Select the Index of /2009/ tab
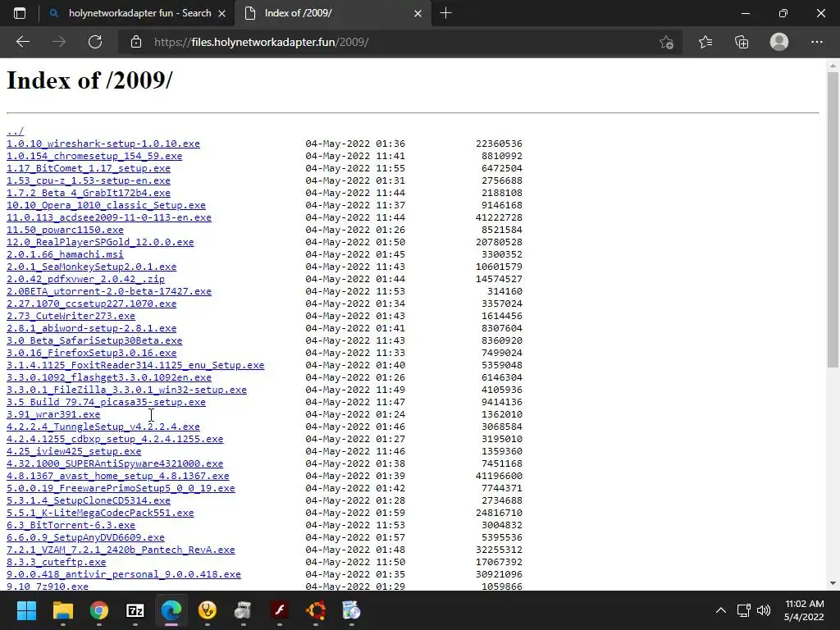 [332, 13]
